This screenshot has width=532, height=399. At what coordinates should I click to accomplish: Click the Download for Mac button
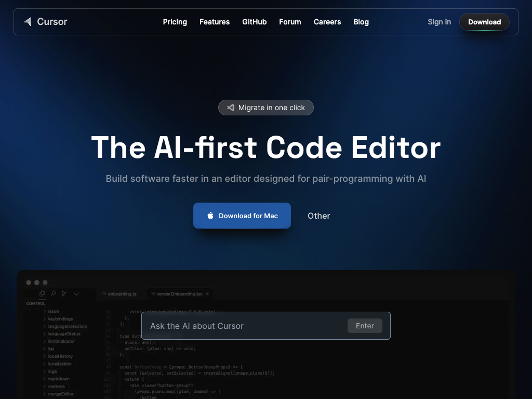[x=242, y=216]
